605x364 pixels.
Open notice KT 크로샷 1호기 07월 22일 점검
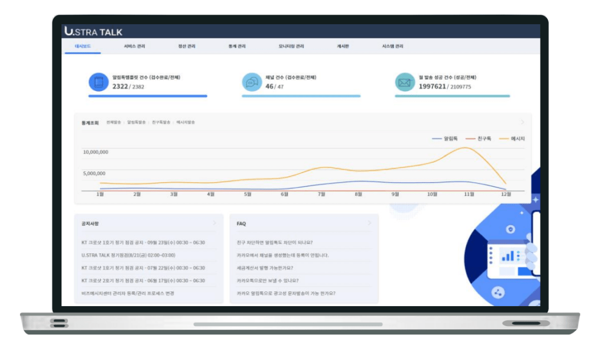[x=143, y=268]
